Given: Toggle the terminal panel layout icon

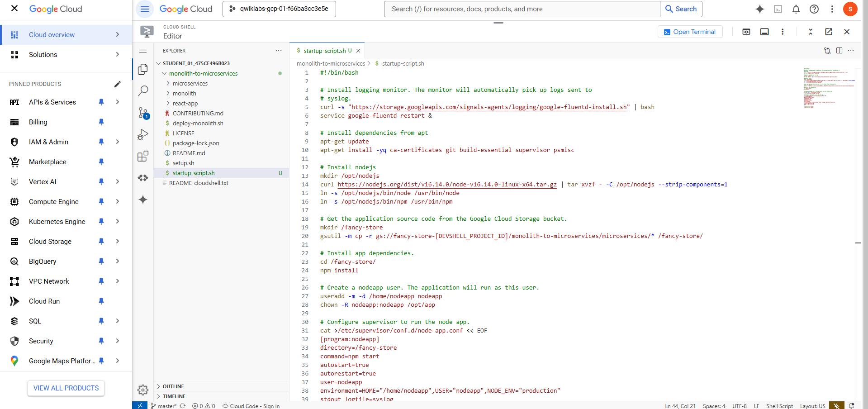Looking at the screenshot, I should point(764,32).
